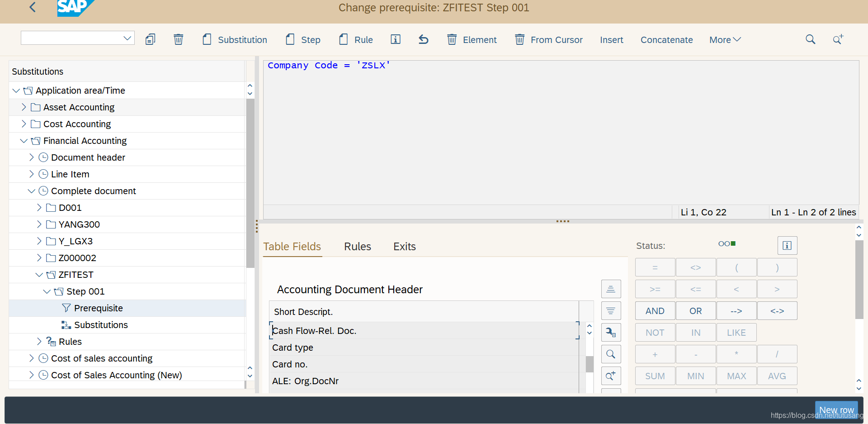Click the copy documents icon in toolbar
The width and height of the screenshot is (868, 424).
pos(151,40)
